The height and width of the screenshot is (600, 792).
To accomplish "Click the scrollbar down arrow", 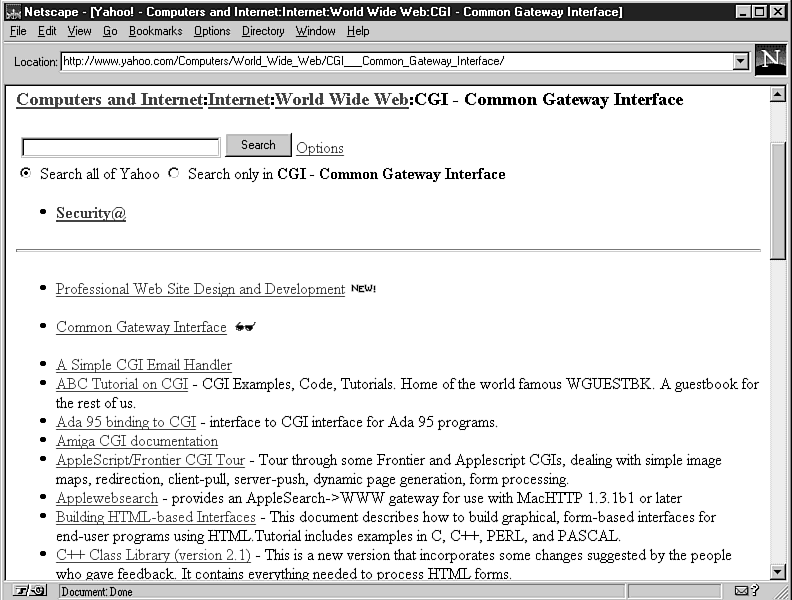I will tap(778, 572).
